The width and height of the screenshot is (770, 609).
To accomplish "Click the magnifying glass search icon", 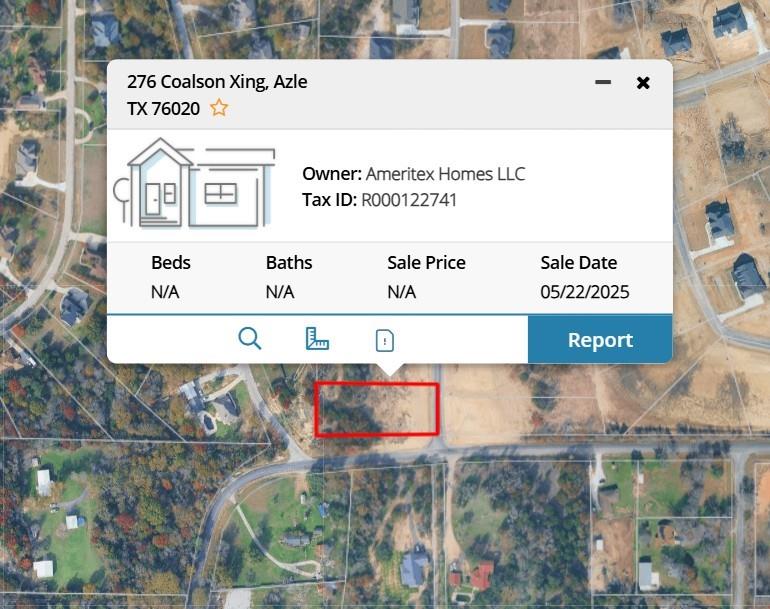I will pyautogui.click(x=250, y=339).
